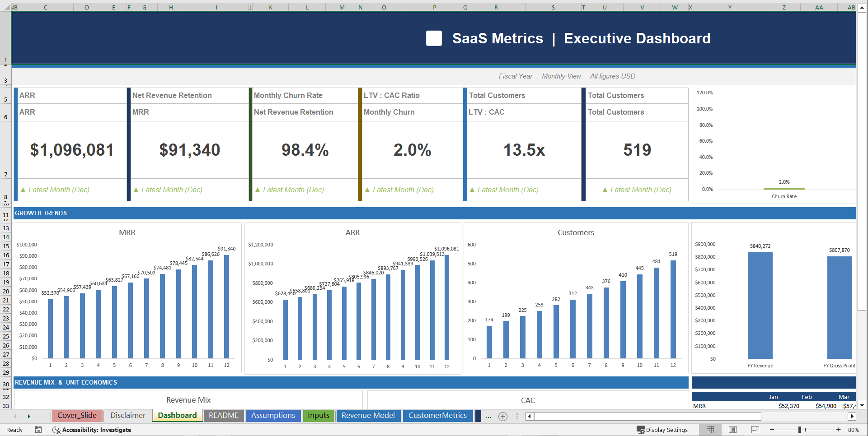
Task: Select the Revenue Model sheet tab
Action: click(x=368, y=416)
